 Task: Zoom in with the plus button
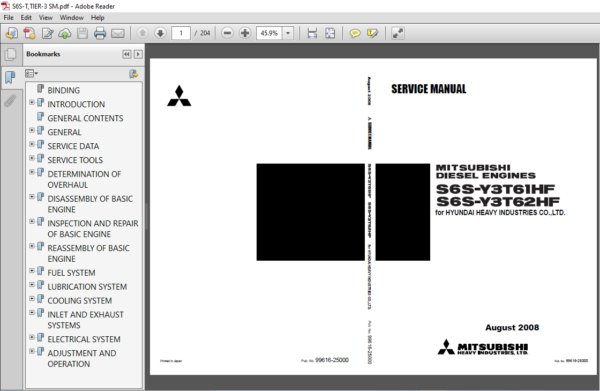coord(245,33)
